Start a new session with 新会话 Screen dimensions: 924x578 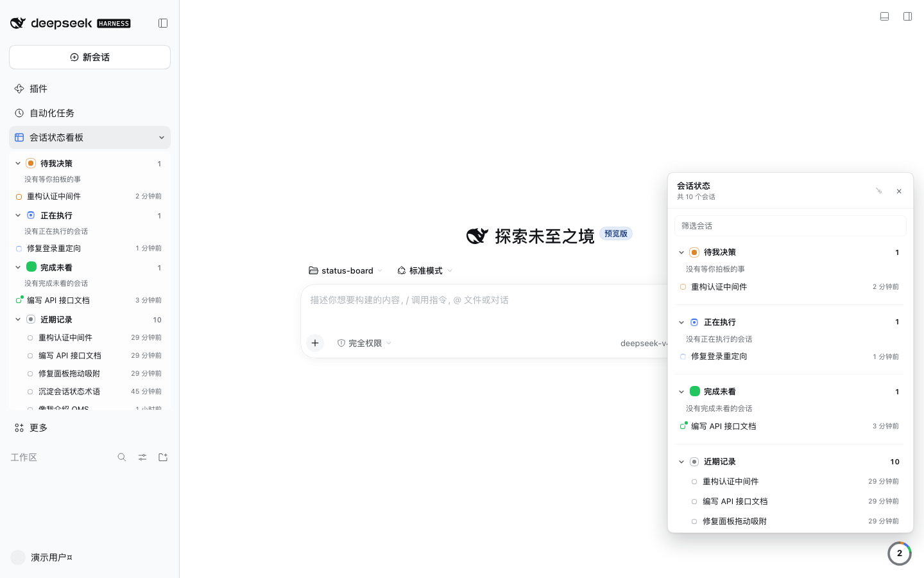coord(90,57)
